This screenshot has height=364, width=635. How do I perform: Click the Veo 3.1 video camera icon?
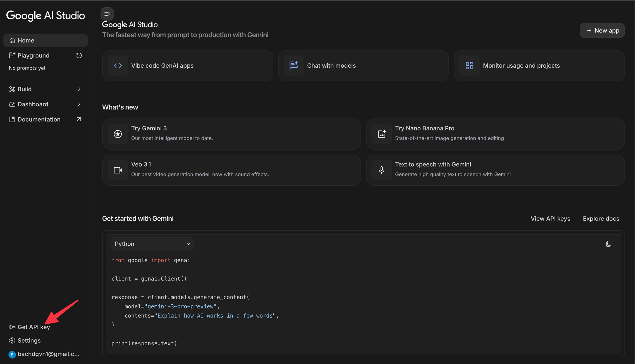[118, 170]
